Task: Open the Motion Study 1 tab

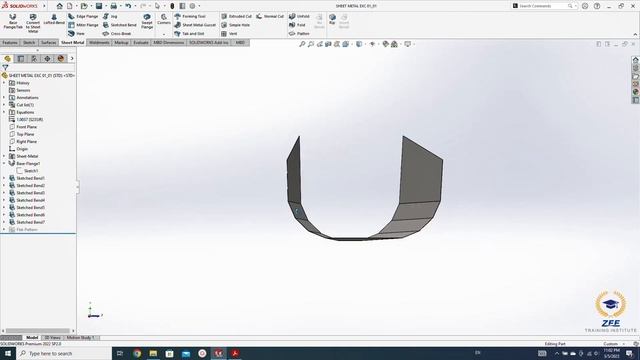Action: [80, 338]
